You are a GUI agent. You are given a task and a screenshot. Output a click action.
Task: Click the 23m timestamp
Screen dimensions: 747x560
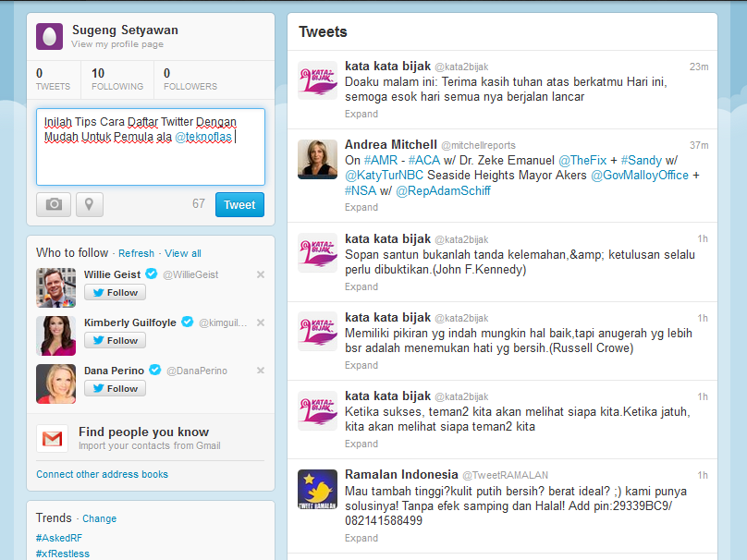699,67
